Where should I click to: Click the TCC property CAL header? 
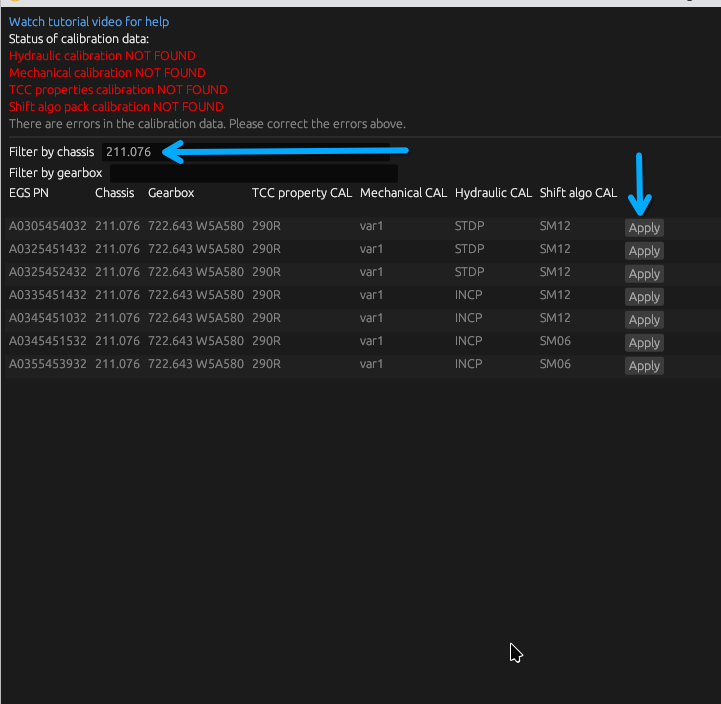tap(301, 193)
